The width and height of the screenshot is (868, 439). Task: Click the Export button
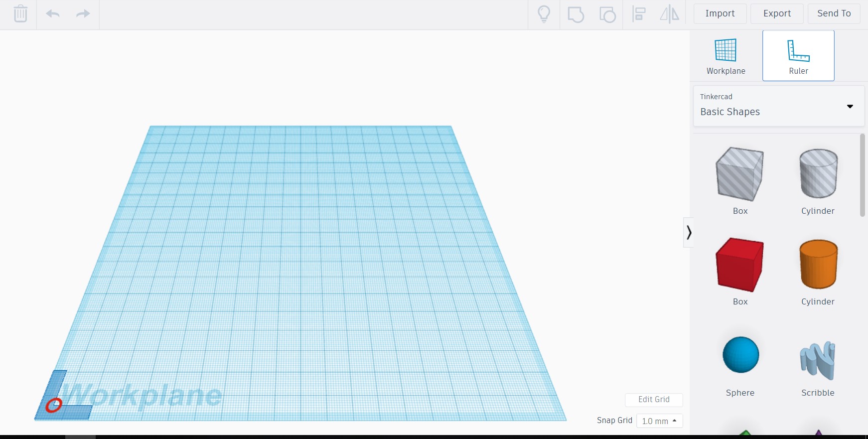point(777,13)
